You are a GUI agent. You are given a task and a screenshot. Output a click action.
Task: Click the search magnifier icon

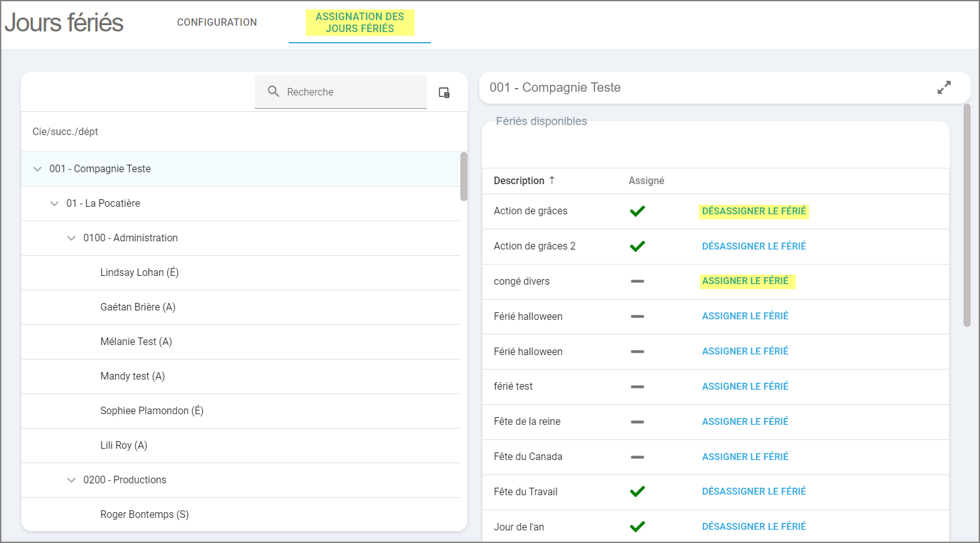(x=273, y=92)
